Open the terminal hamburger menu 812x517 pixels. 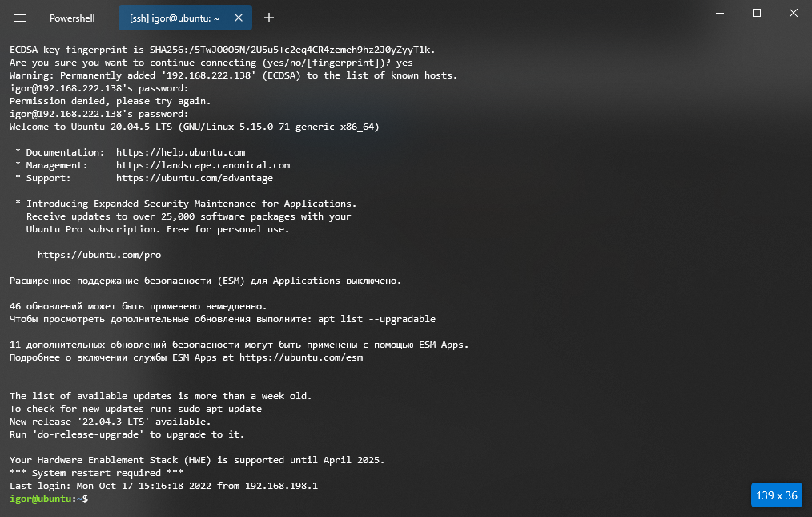[20, 18]
